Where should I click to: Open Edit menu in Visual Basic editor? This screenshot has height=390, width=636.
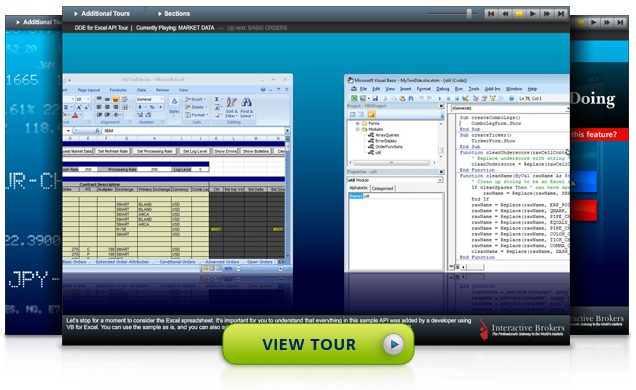pyautogui.click(x=376, y=89)
